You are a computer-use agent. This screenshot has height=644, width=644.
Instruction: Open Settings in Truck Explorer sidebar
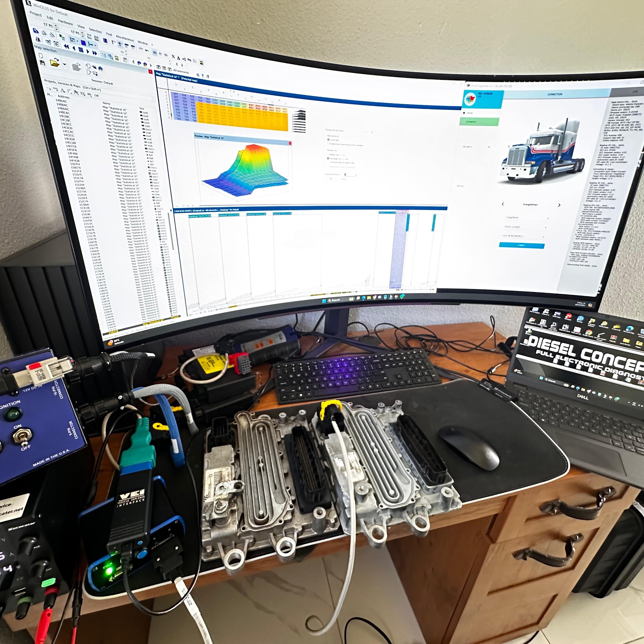(x=460, y=186)
